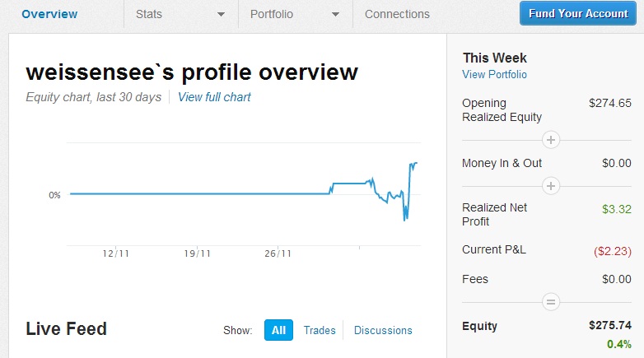Open the View full chart link
This screenshot has width=644, height=358.
(x=214, y=97)
